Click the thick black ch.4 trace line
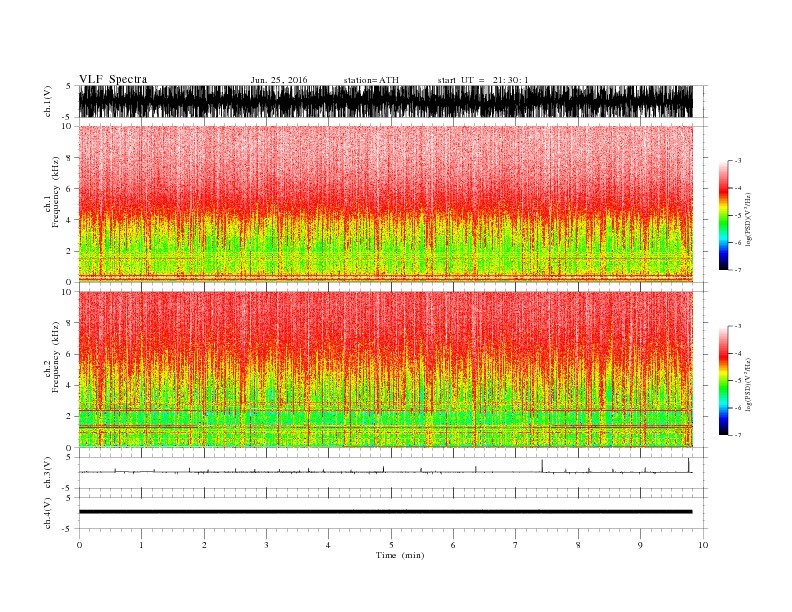792x612 pixels. coord(386,512)
